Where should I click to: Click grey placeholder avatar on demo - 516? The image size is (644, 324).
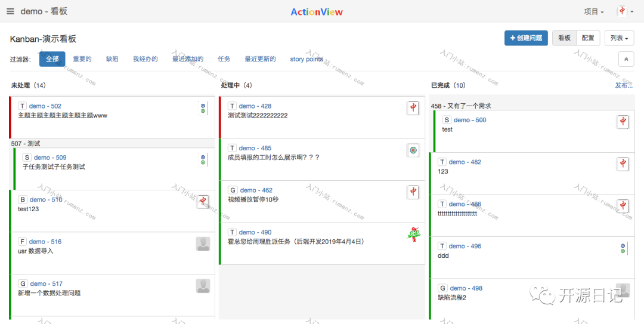(x=203, y=244)
